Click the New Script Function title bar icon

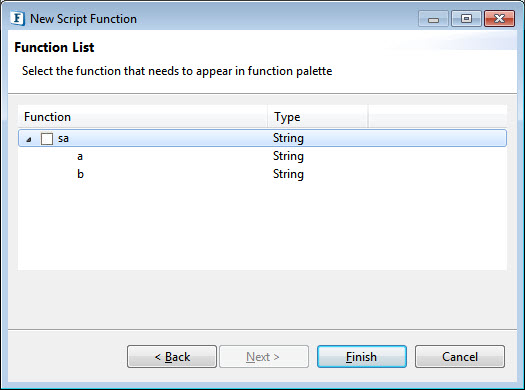pos(17,19)
